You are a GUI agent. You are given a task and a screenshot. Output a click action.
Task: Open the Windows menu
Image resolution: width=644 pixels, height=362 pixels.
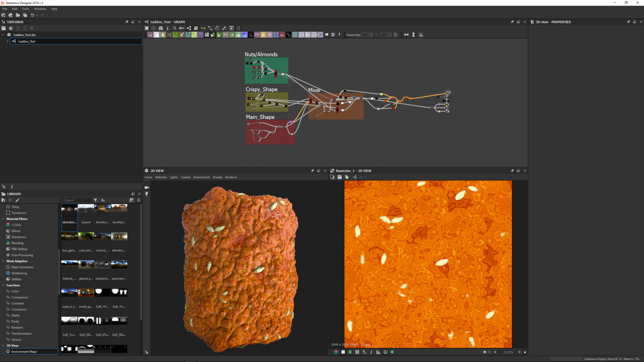[x=40, y=8]
